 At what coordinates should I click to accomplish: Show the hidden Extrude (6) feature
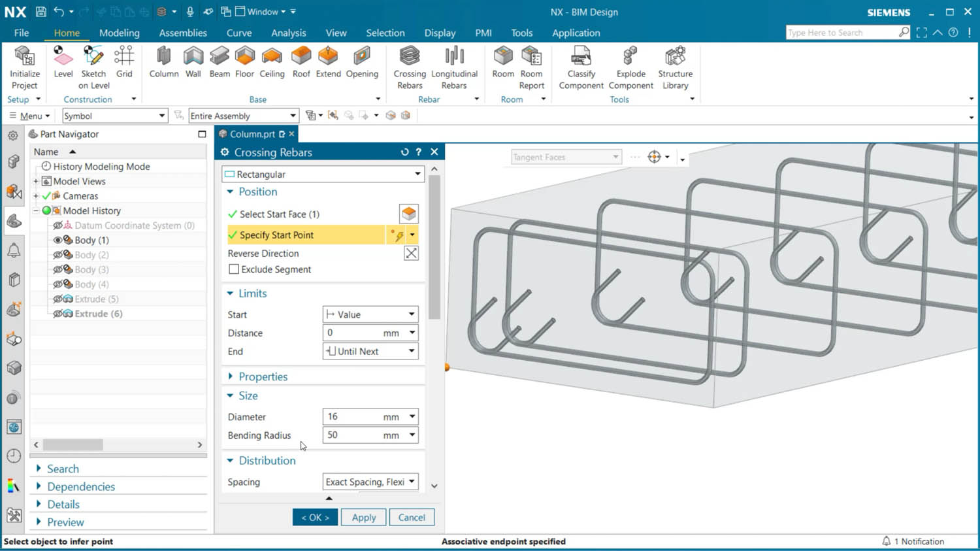(x=58, y=314)
